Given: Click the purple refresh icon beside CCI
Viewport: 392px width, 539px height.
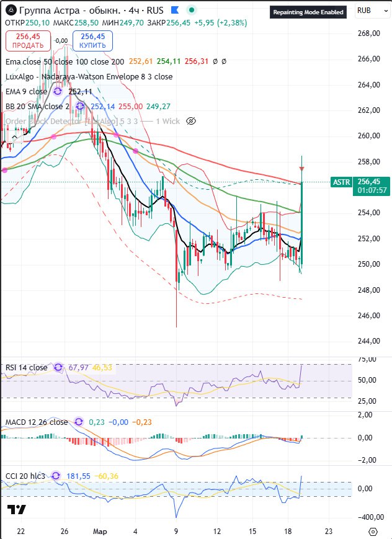Looking at the screenshot, I should 56,476.
